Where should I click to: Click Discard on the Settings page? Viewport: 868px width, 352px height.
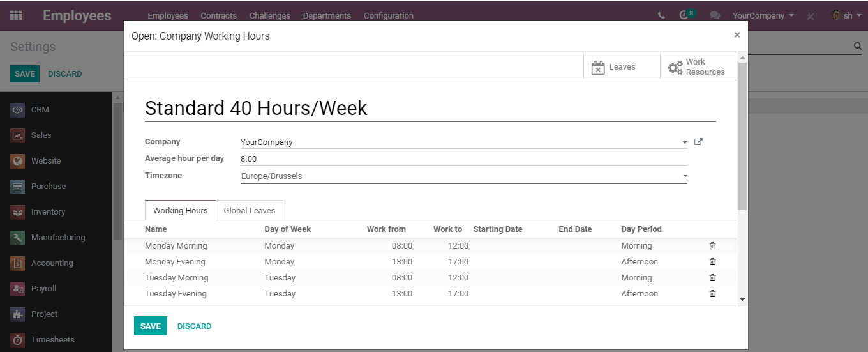click(65, 73)
